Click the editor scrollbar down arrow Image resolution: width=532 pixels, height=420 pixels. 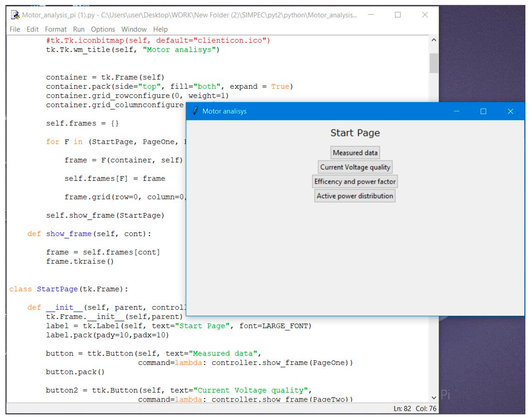pos(434,398)
